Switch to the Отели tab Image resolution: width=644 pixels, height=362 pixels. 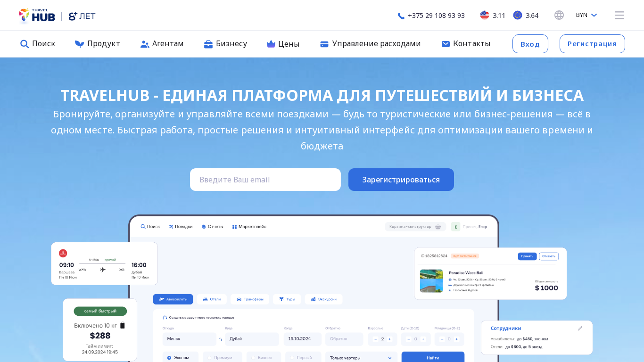pyautogui.click(x=212, y=299)
